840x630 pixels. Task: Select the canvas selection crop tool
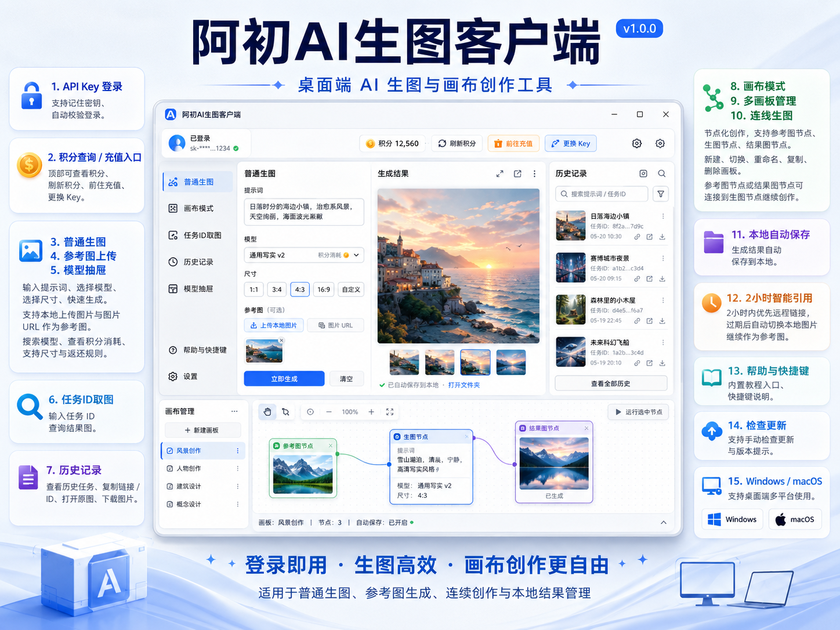pyautogui.click(x=285, y=412)
